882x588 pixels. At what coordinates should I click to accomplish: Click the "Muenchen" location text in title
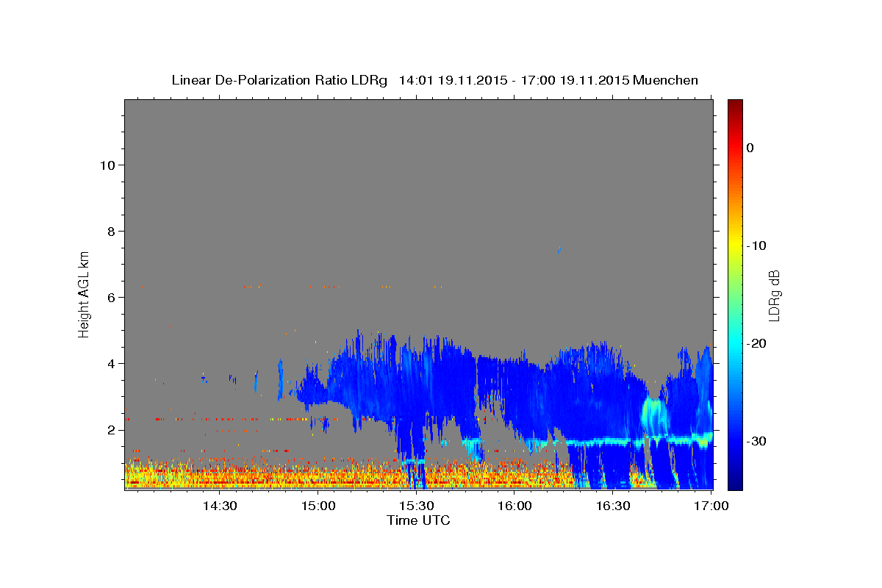(666, 80)
